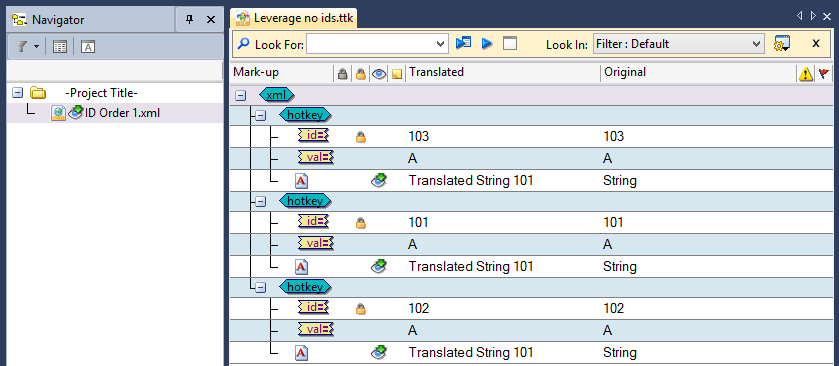Collapse the third hotkey node
This screenshot has height=366, width=839.
260,287
